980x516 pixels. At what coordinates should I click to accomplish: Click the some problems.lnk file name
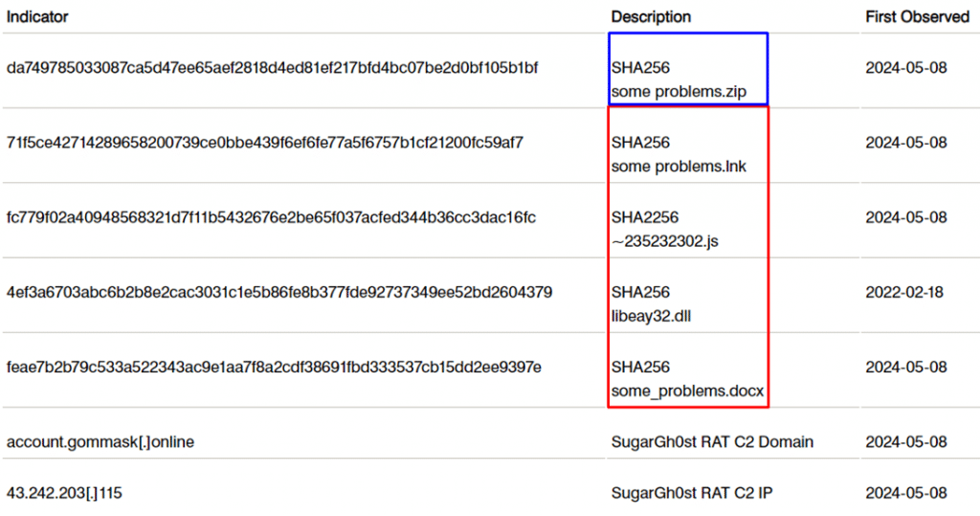(679, 167)
